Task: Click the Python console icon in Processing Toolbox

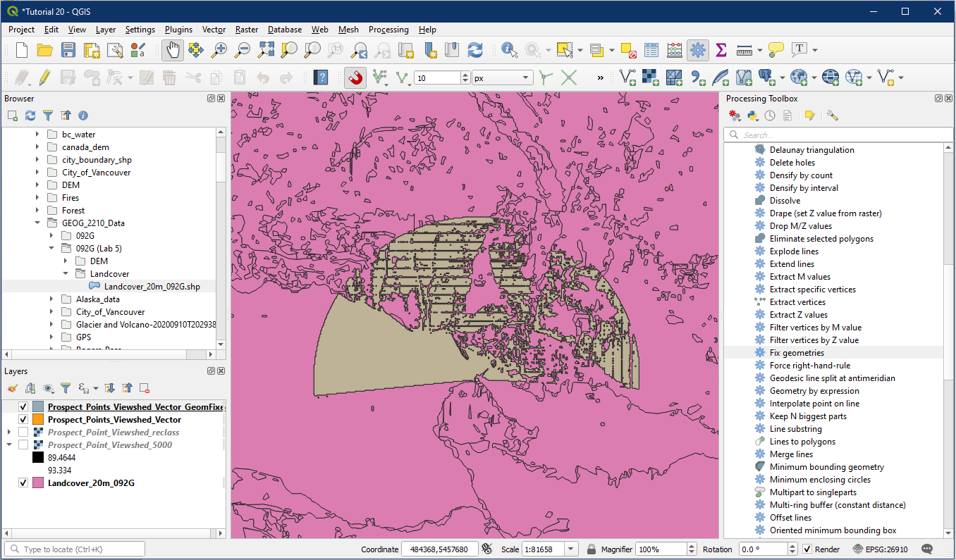Action: pos(752,116)
